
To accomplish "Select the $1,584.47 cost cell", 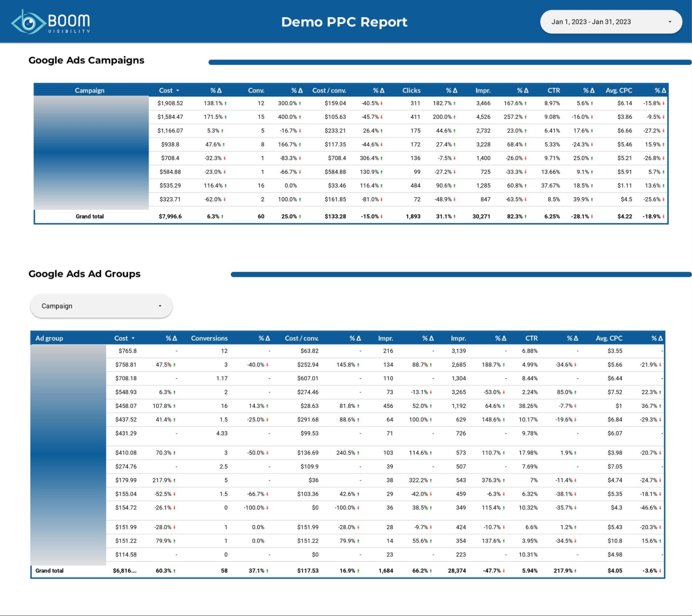I will coord(170,117).
